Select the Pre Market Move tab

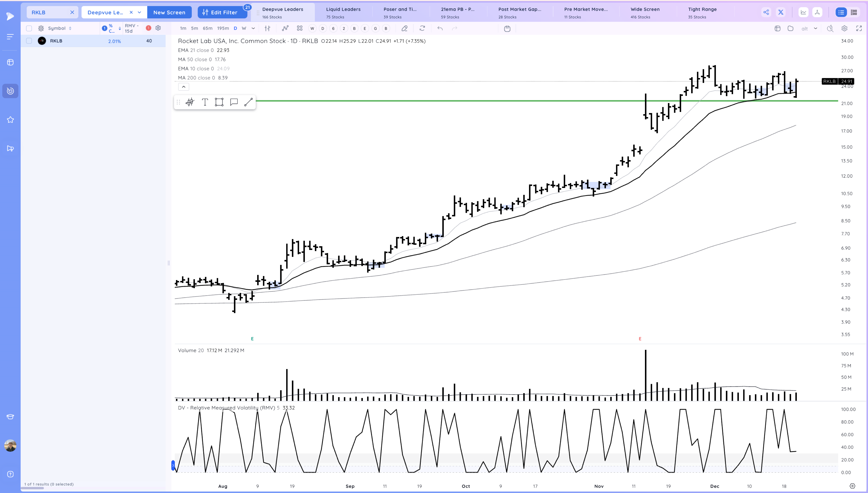[x=586, y=13]
